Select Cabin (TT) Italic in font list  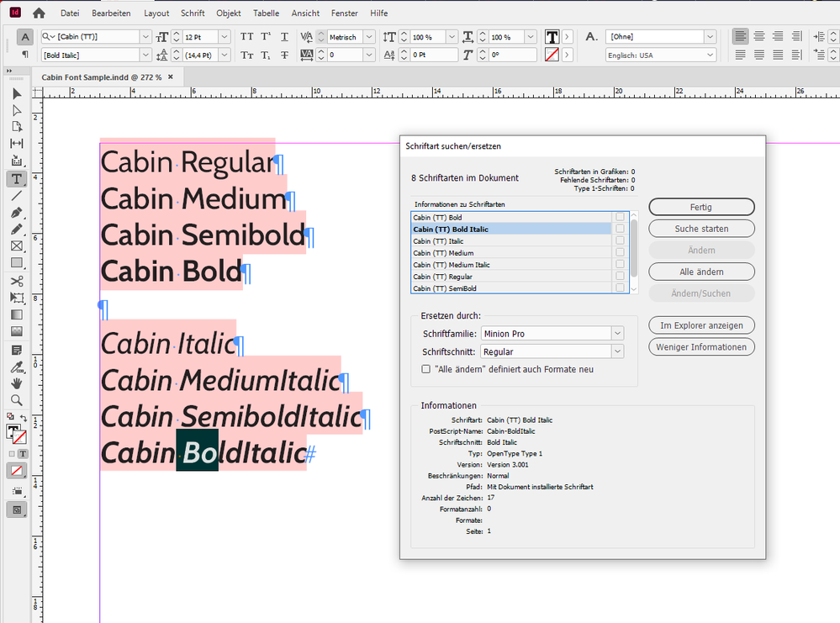tap(511, 241)
